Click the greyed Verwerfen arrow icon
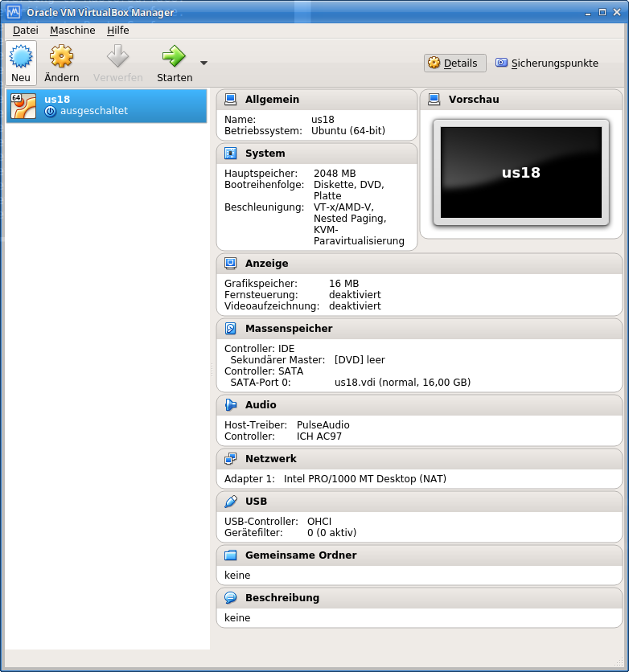The height and width of the screenshot is (672, 629). (117, 56)
